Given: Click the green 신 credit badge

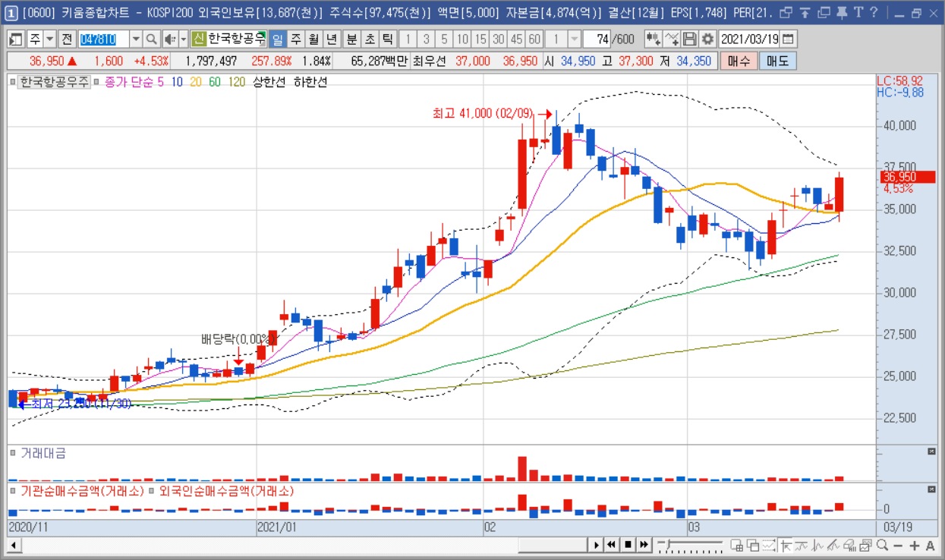Looking at the screenshot, I should [198, 39].
